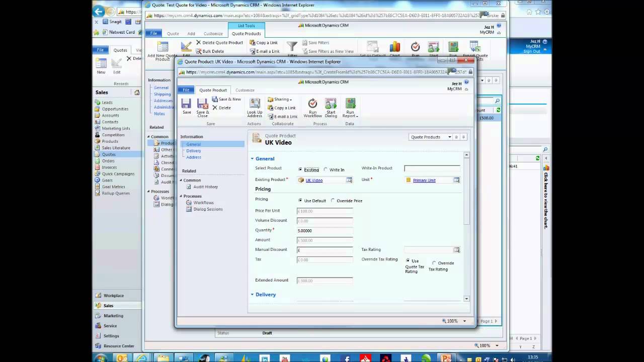Collapse Common group in product form
644x362 pixels.
[x=182, y=180]
